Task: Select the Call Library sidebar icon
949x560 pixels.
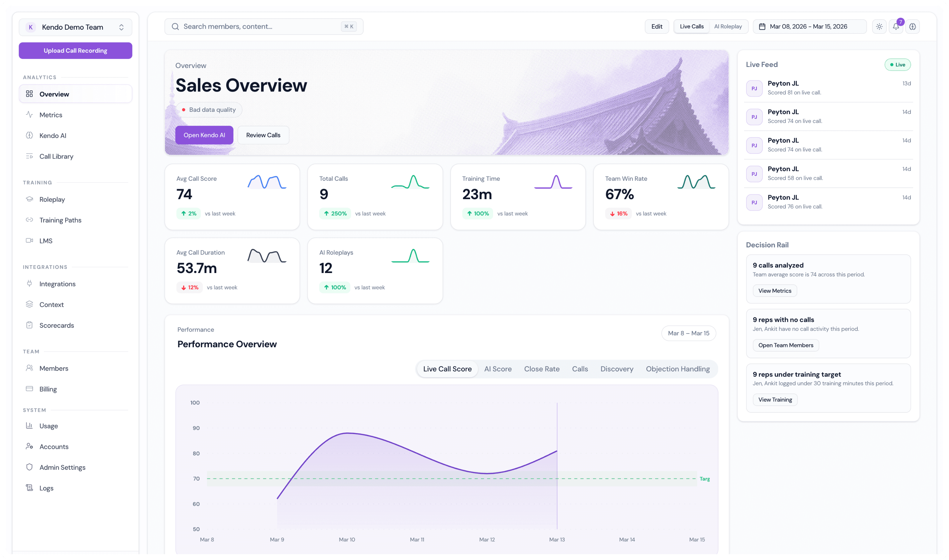Action: (x=29, y=156)
